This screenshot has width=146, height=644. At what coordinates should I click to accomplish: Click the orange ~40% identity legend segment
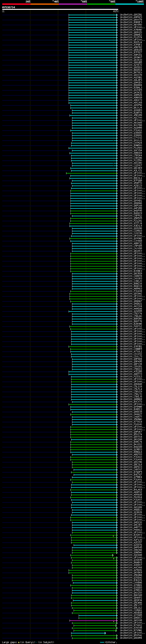(45, 4)
